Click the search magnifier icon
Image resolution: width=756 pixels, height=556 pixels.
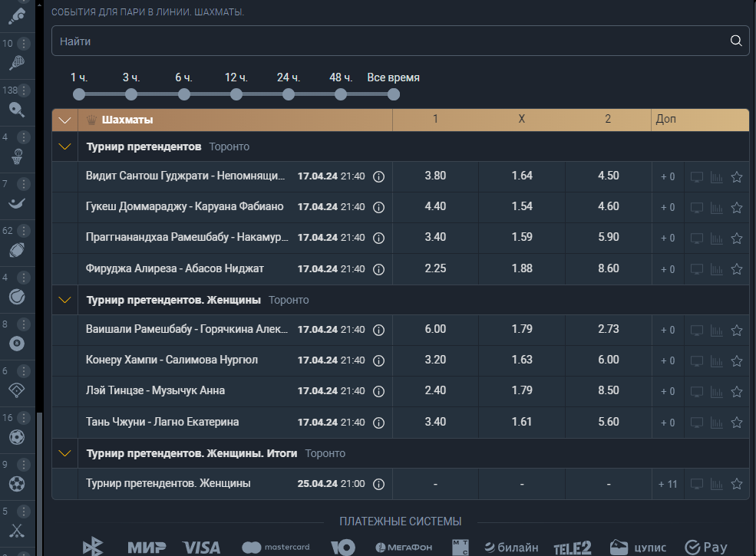[x=736, y=41]
